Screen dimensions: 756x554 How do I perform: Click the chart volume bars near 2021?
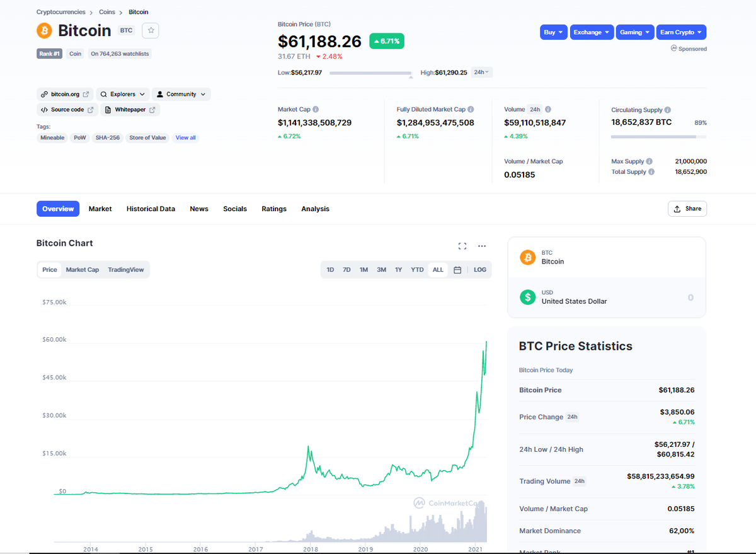coord(476,523)
